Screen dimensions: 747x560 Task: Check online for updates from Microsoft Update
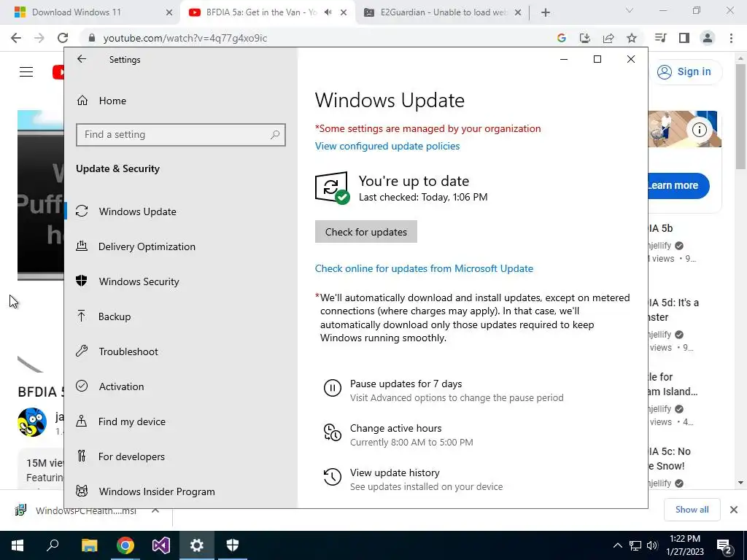tap(424, 268)
